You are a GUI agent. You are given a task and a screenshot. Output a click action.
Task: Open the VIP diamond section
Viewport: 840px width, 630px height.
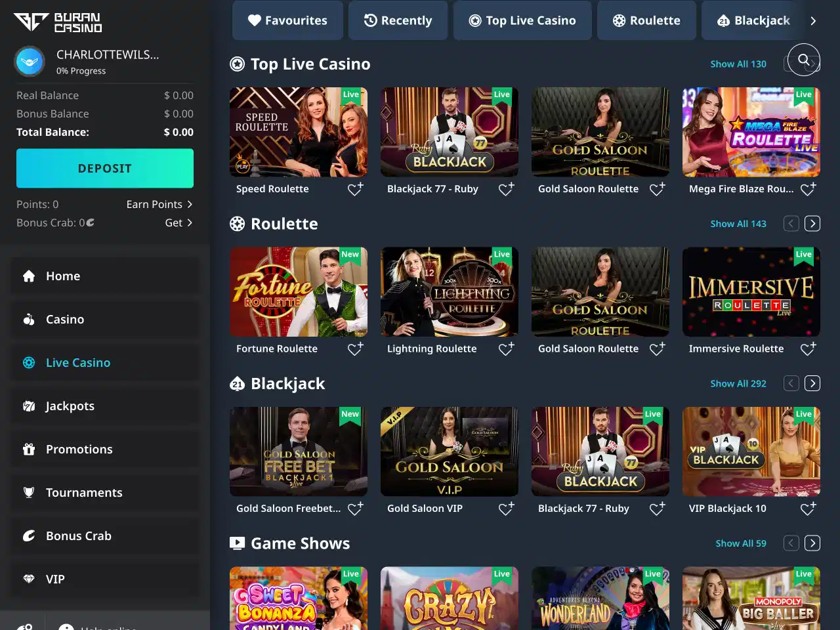55,579
